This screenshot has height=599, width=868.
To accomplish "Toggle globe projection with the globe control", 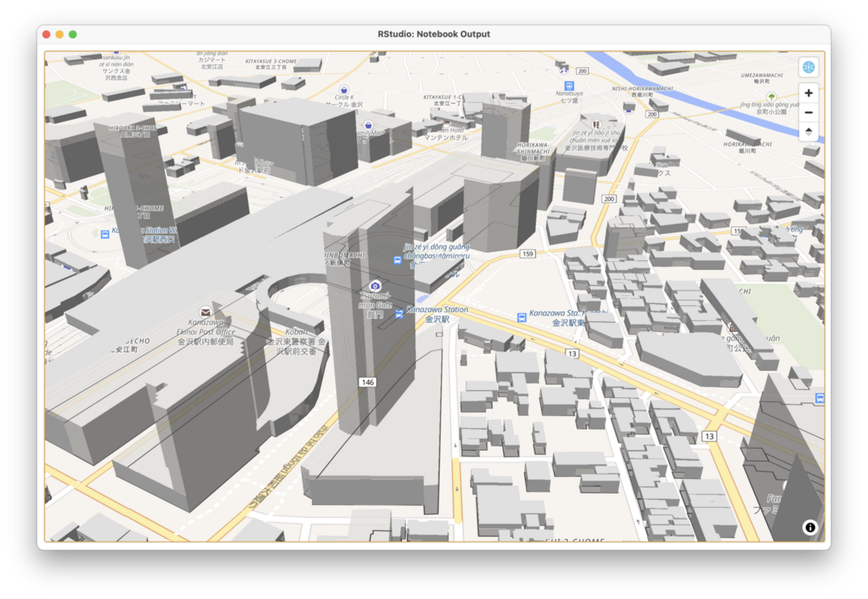I will click(x=809, y=66).
